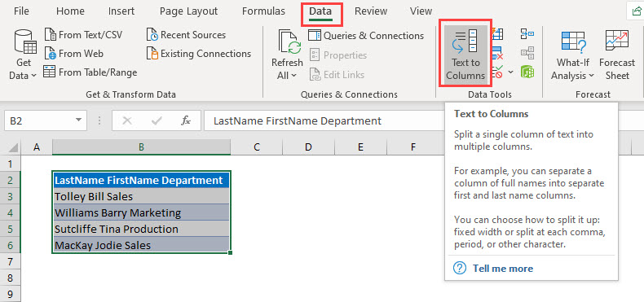Viewport: 644px width, 302px height.
Task: Select column E header
Action: 360,147
